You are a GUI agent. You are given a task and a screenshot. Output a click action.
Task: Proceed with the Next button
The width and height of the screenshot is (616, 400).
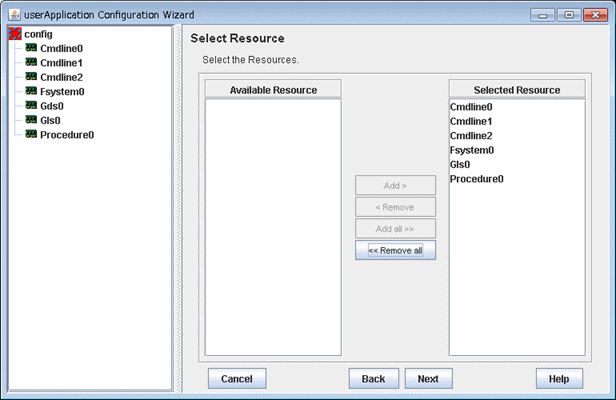tap(428, 378)
